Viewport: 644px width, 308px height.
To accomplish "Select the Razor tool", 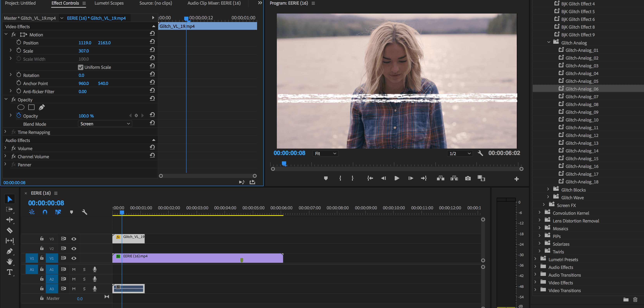I will pyautogui.click(x=9, y=230).
